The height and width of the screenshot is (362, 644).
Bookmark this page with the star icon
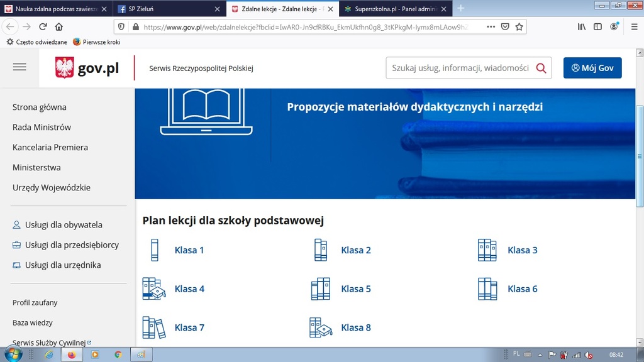click(519, 27)
